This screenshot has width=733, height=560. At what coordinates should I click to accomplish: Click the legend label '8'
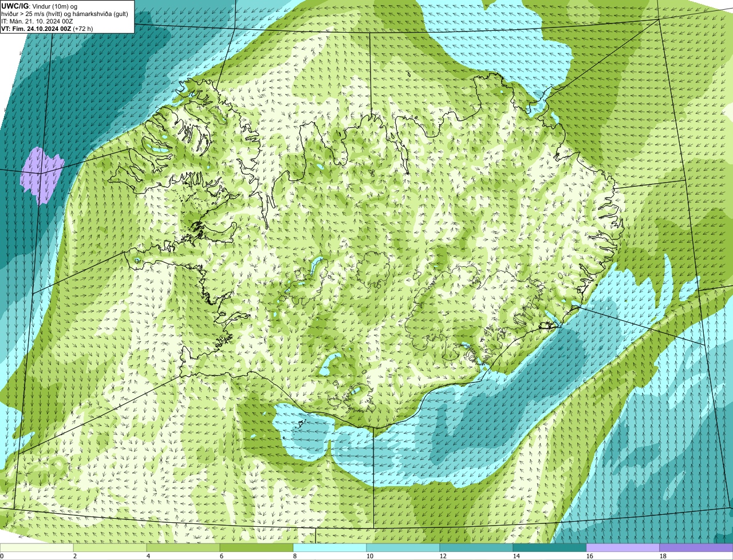tap(295, 556)
